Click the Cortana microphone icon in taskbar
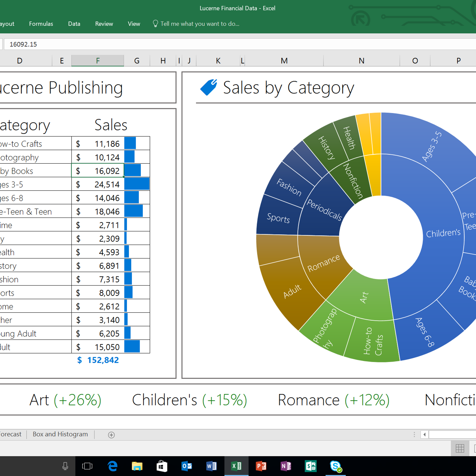This screenshot has height=476, width=476. point(65,466)
